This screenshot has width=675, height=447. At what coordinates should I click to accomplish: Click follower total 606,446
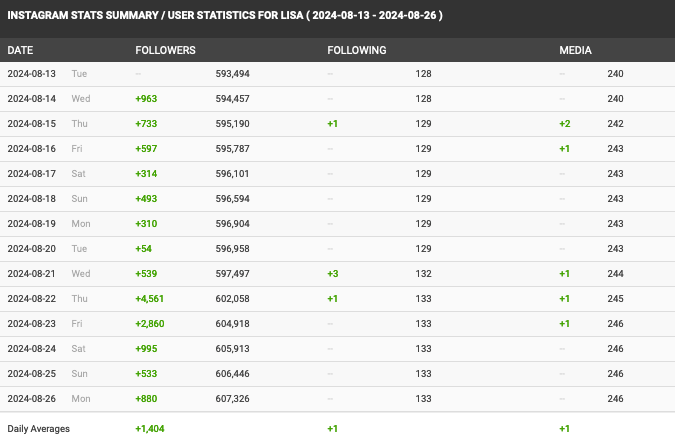(x=232, y=373)
